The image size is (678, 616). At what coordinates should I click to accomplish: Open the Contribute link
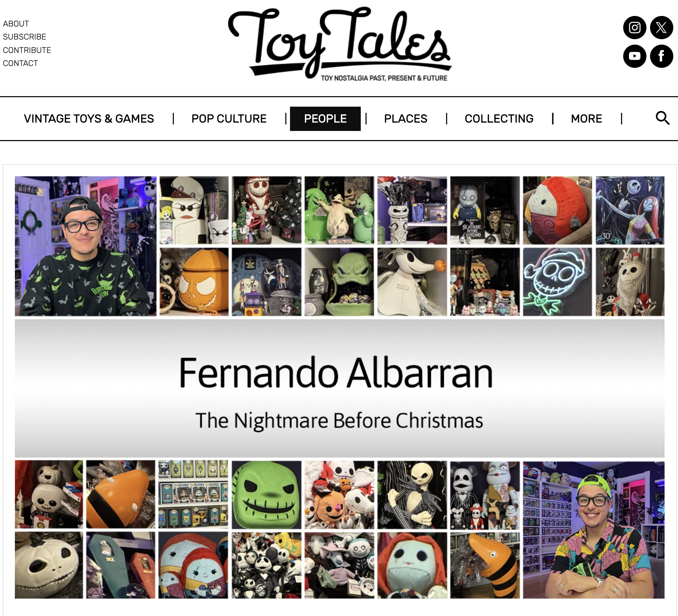click(x=27, y=50)
